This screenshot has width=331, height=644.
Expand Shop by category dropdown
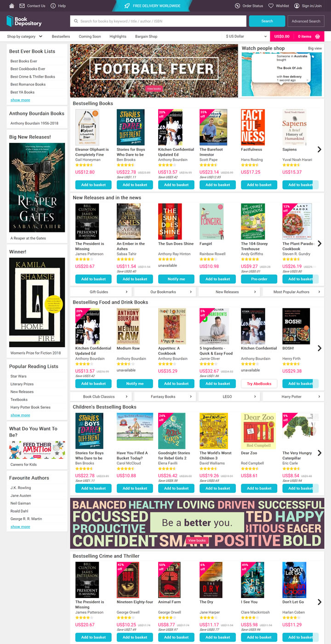point(25,36)
